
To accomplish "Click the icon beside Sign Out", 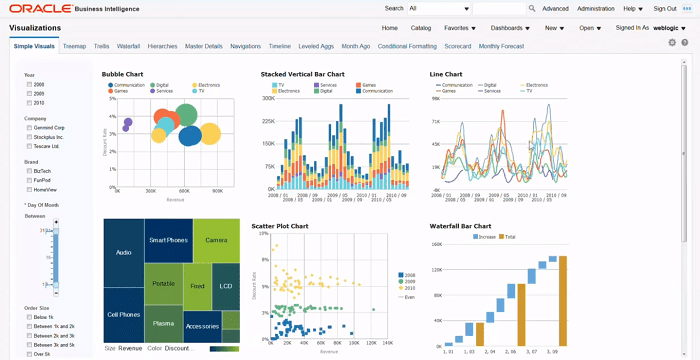I will (687, 8).
